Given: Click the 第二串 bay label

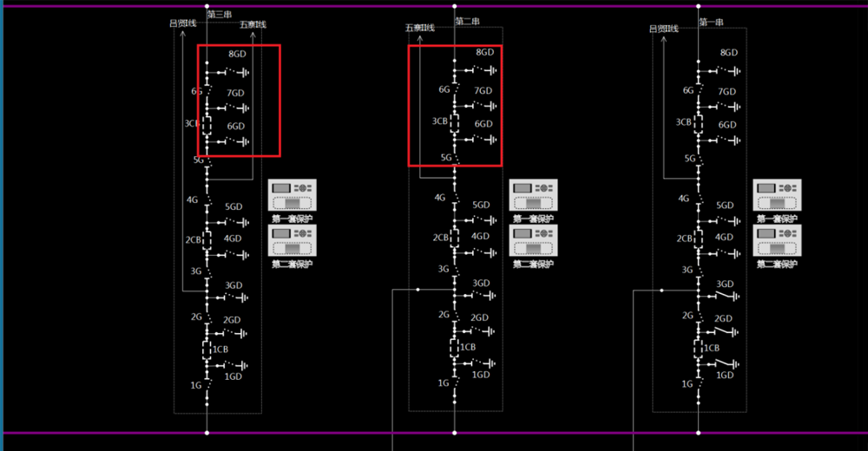Looking at the screenshot, I should click(468, 21).
